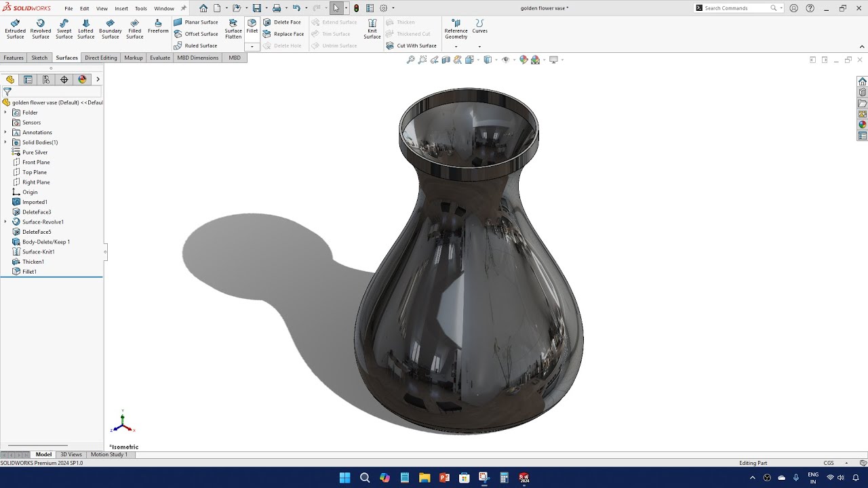
Task: Choose the Swept Surface tool
Action: (x=64, y=29)
